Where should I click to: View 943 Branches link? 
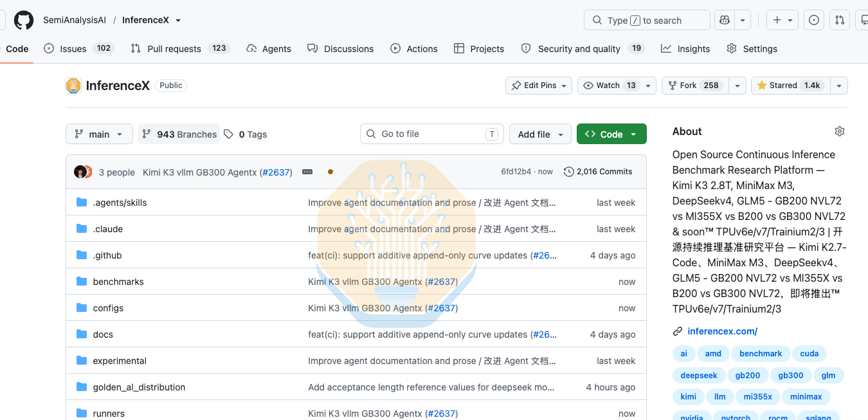[179, 134]
